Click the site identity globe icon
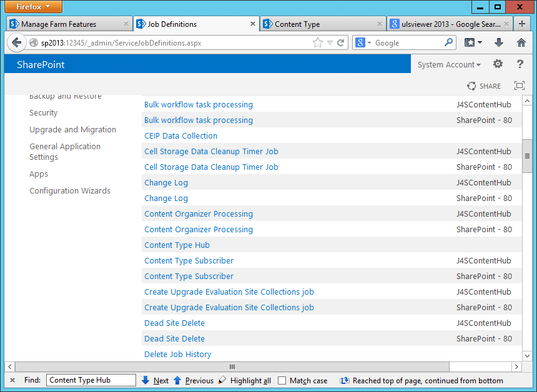Image resolution: width=537 pixels, height=392 pixels. point(34,43)
